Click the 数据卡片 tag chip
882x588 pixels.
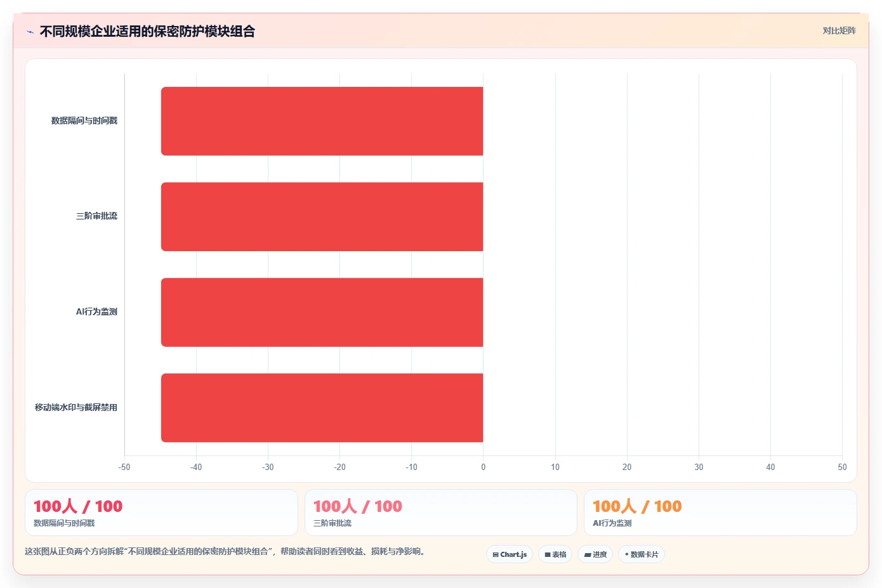pos(642,554)
